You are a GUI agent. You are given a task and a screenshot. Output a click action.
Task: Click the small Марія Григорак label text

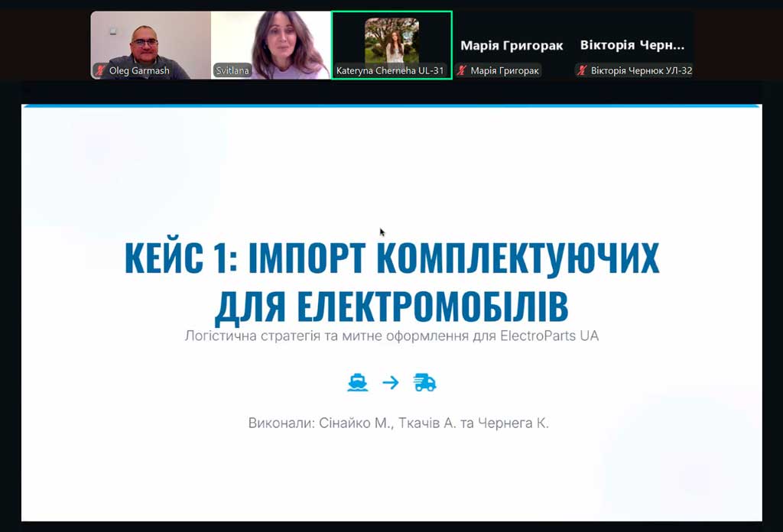point(505,71)
